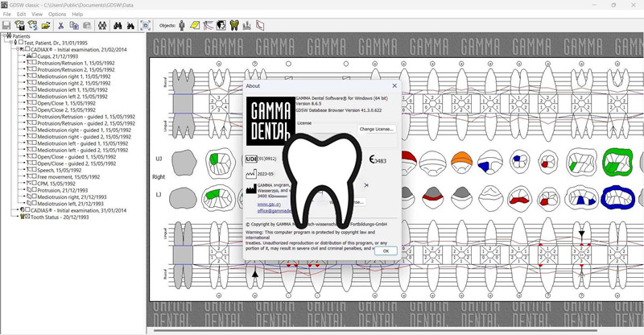Click the Cusps row icon in tree
This screenshot has height=335, width=644.
pos(29,56)
